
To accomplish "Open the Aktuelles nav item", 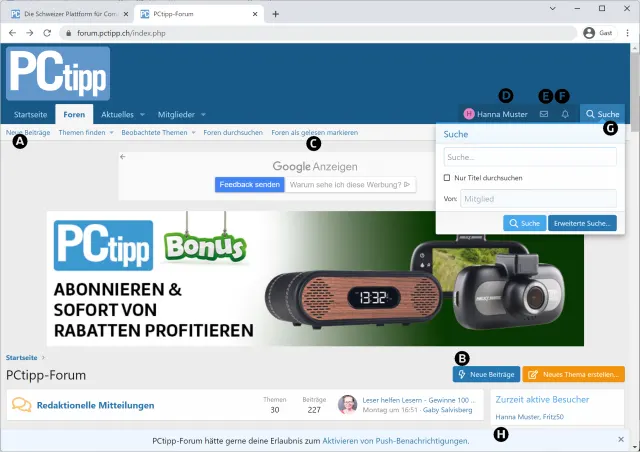I will pos(118,115).
